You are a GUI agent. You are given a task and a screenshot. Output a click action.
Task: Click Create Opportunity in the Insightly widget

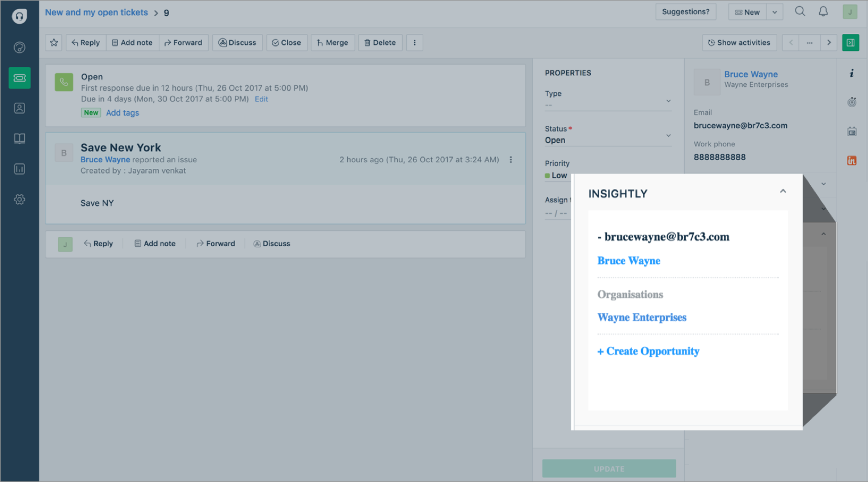(648, 351)
